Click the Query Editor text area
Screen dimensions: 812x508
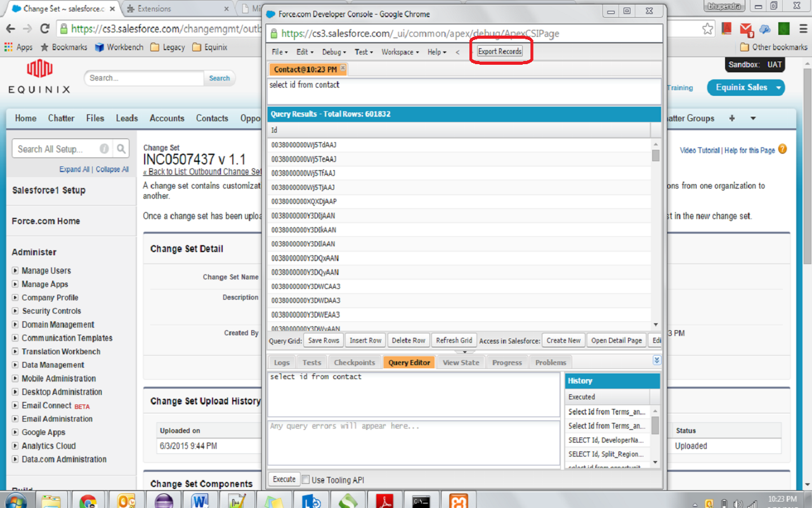tap(414, 394)
